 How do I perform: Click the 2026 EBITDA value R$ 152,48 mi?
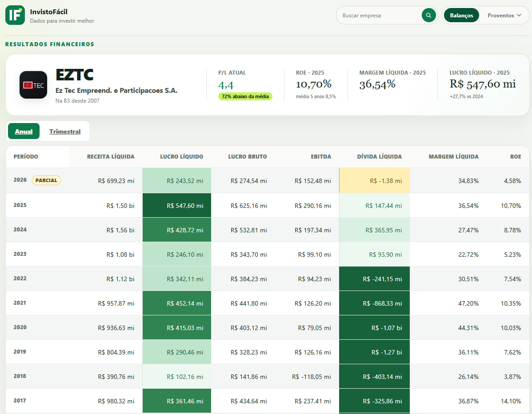pyautogui.click(x=313, y=181)
